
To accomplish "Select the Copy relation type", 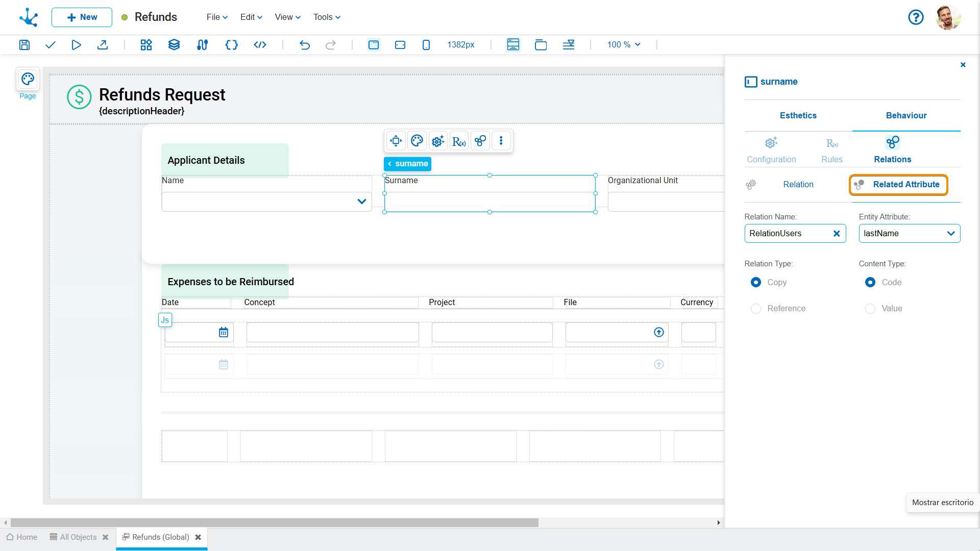I will click(x=756, y=283).
